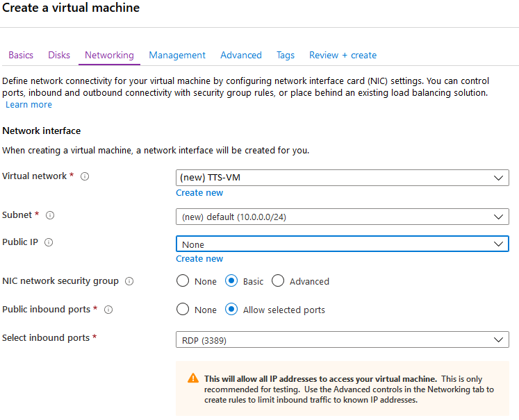The image size is (519, 420).
Task: Select None for Public inbound ports
Action: pos(183,310)
